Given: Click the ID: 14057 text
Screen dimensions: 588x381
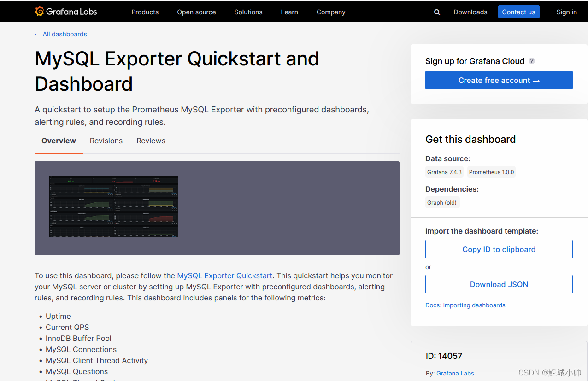Looking at the screenshot, I should coord(444,356).
